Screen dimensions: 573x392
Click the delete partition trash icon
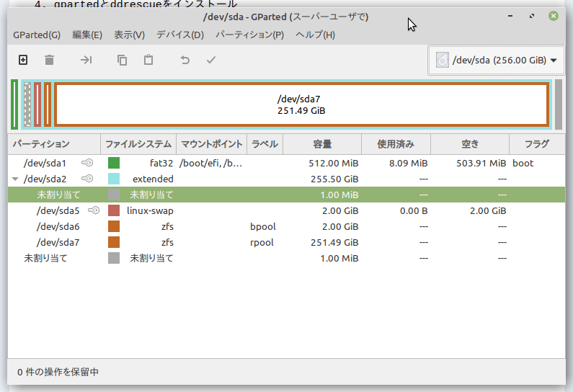(49, 60)
